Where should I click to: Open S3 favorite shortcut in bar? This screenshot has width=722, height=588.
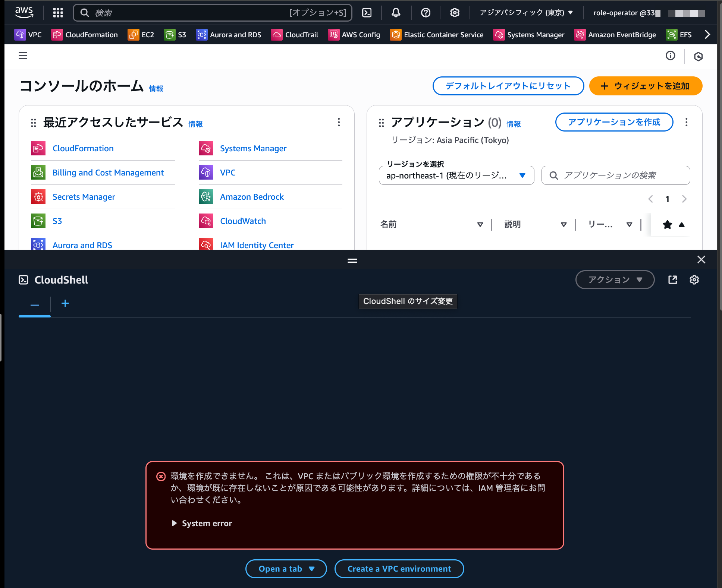[x=175, y=35]
